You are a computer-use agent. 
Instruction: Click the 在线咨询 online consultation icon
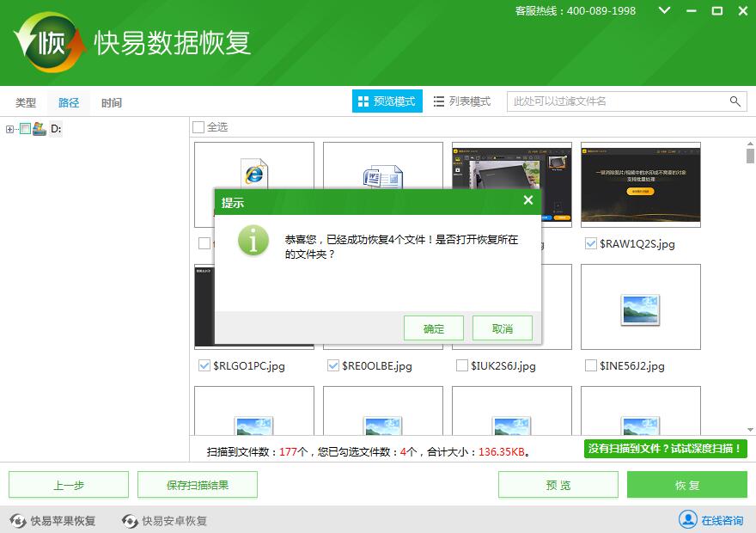687,520
